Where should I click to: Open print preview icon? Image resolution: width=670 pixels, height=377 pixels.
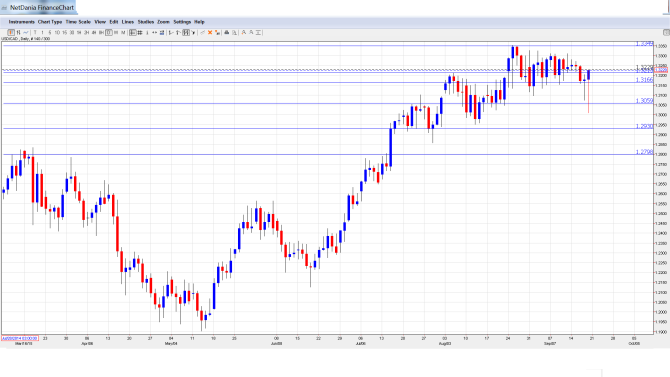click(234, 32)
